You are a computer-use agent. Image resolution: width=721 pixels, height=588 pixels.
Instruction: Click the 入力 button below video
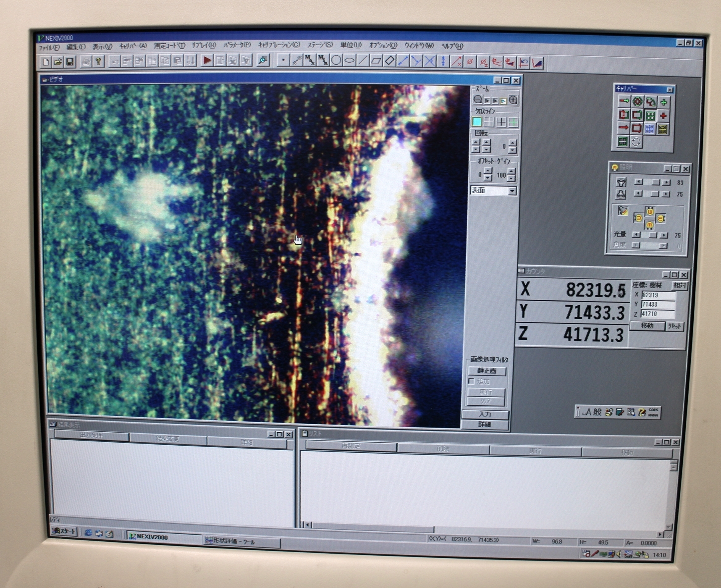pos(485,414)
